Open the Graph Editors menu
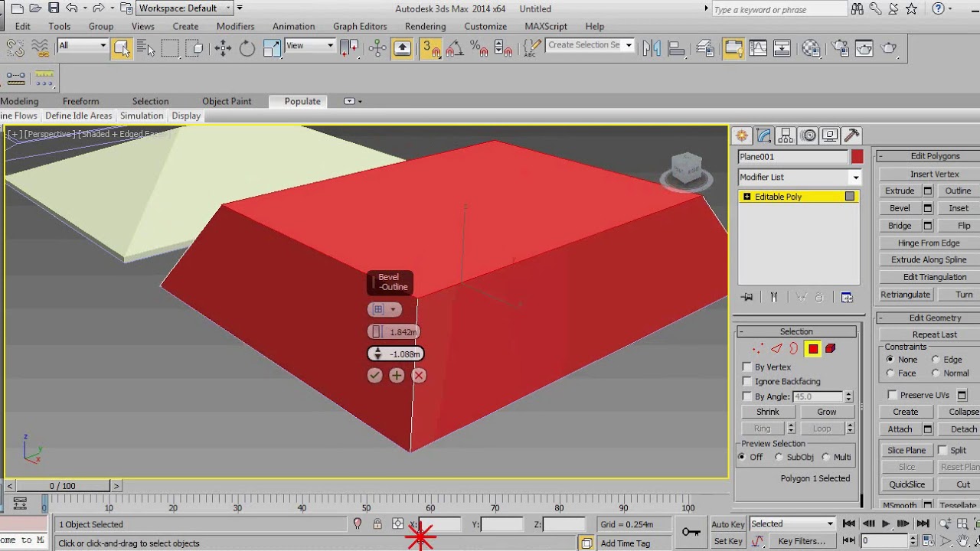 point(360,26)
